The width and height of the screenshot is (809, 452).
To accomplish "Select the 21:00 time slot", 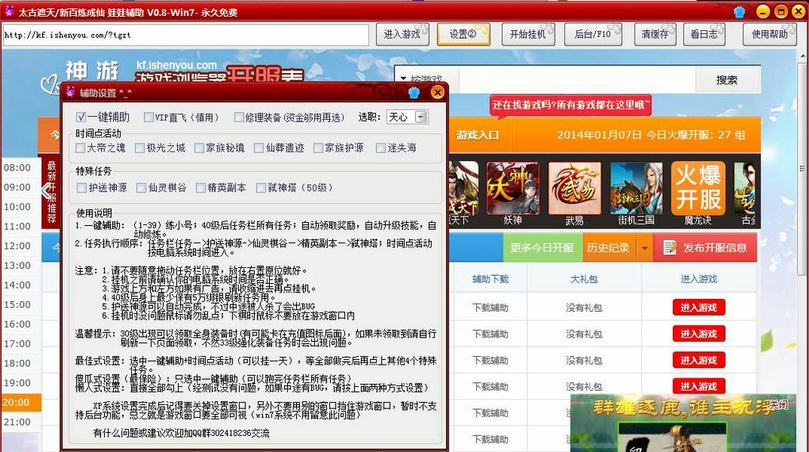I will (18, 422).
